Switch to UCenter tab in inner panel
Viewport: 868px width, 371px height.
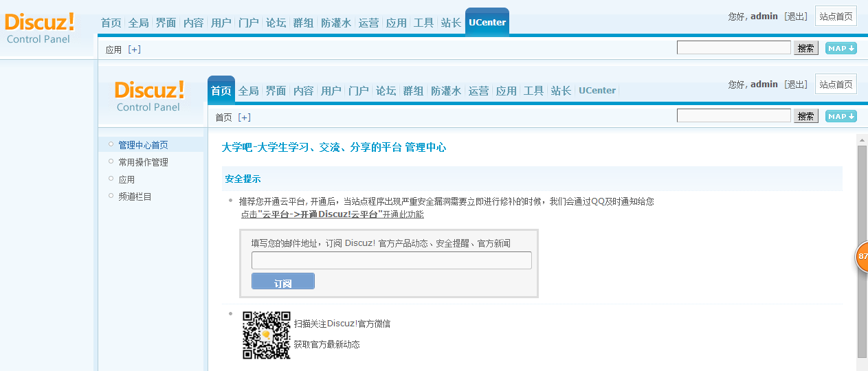tap(597, 91)
